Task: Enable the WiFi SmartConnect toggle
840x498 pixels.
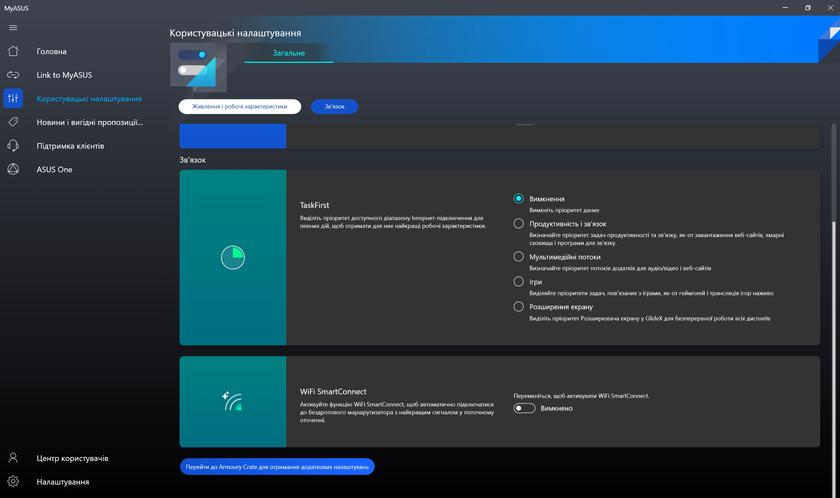Action: [x=524, y=408]
